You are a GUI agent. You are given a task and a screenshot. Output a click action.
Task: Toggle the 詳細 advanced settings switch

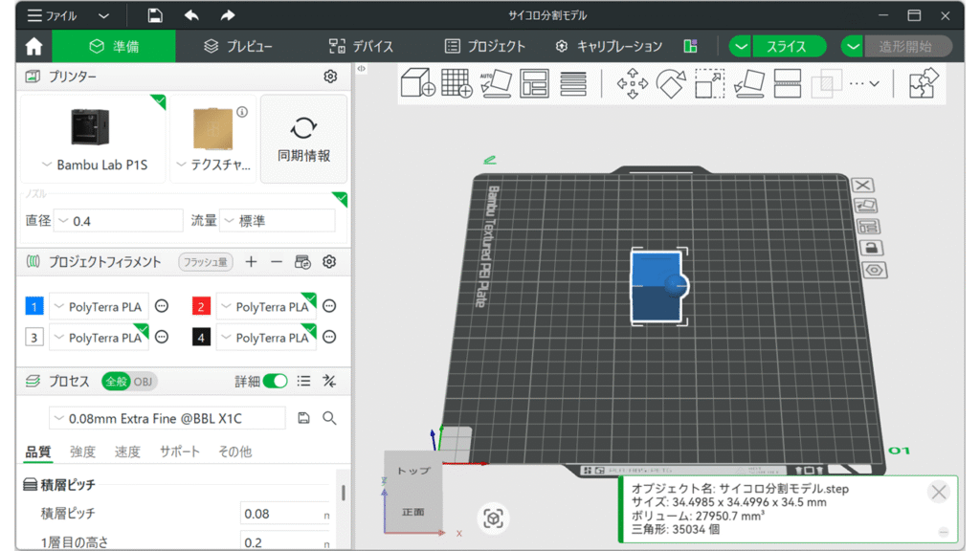point(275,381)
